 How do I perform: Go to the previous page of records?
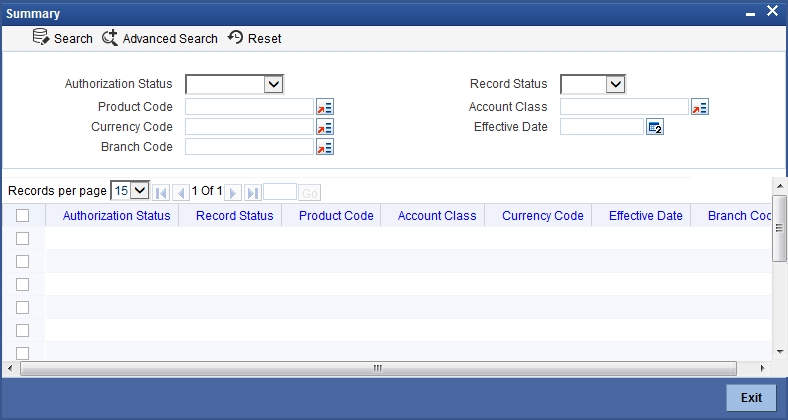181,192
